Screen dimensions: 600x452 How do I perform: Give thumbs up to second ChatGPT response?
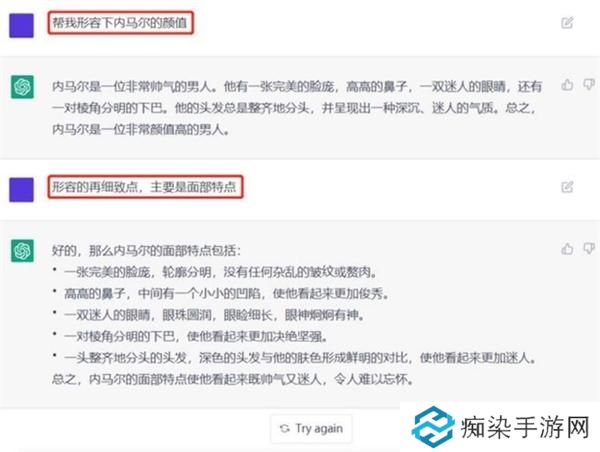pyautogui.click(x=567, y=249)
